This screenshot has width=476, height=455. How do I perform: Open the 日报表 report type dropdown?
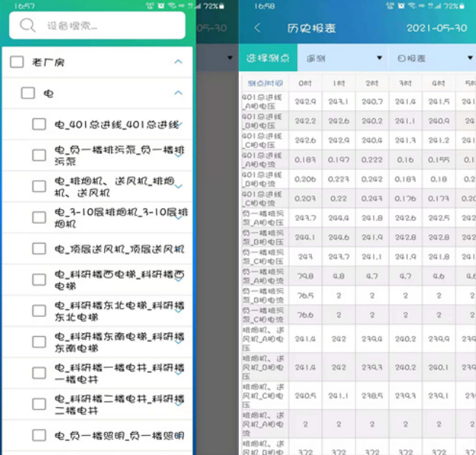click(432, 58)
